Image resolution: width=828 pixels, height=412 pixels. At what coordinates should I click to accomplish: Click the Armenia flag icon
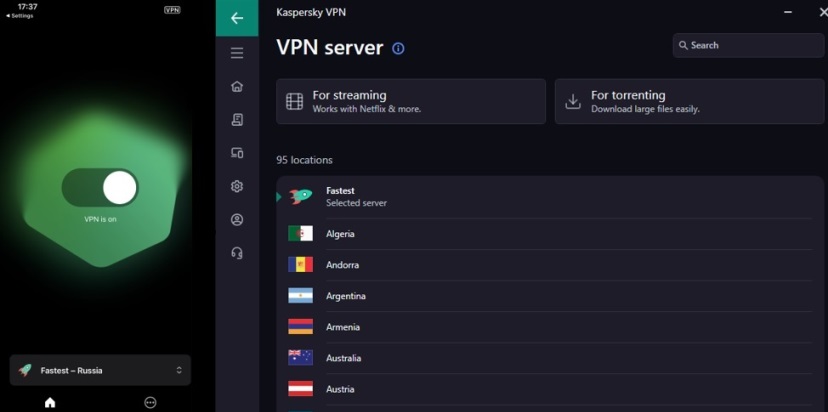[x=300, y=326]
